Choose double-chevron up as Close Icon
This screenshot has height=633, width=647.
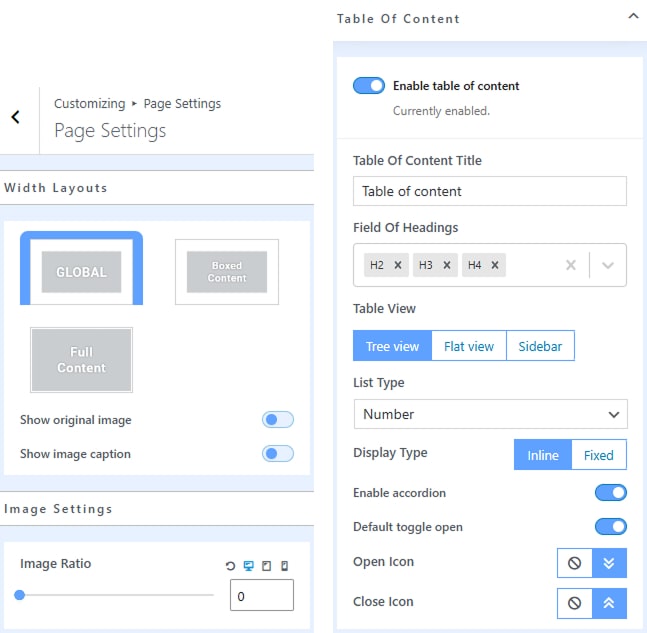pyautogui.click(x=609, y=603)
